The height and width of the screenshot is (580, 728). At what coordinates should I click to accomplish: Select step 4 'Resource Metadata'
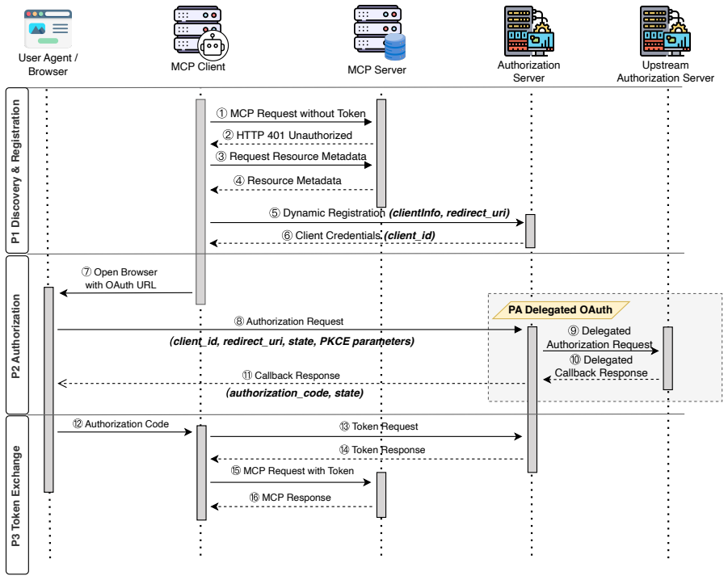coord(288,180)
